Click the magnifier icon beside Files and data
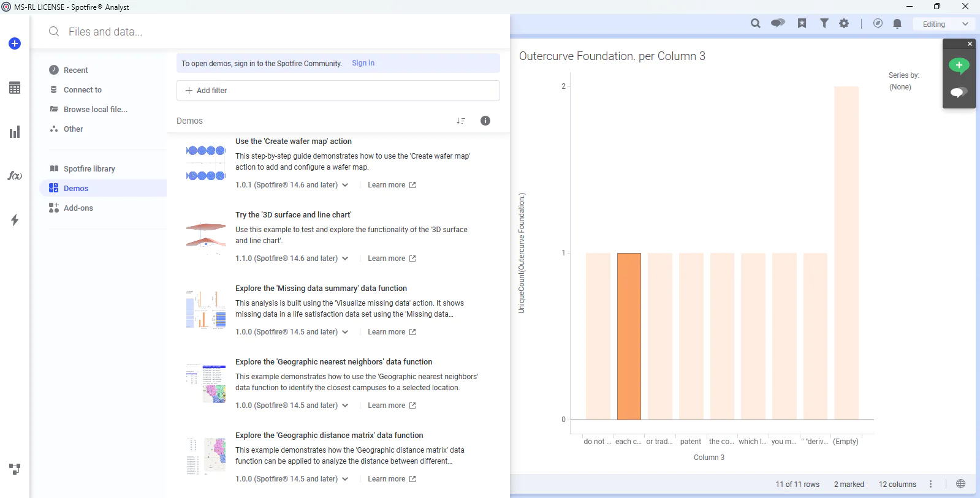This screenshot has height=498, width=980. click(54, 31)
